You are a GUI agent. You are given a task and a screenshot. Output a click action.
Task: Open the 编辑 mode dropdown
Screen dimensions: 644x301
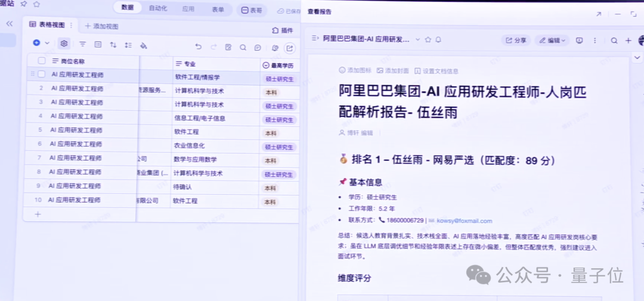point(552,41)
